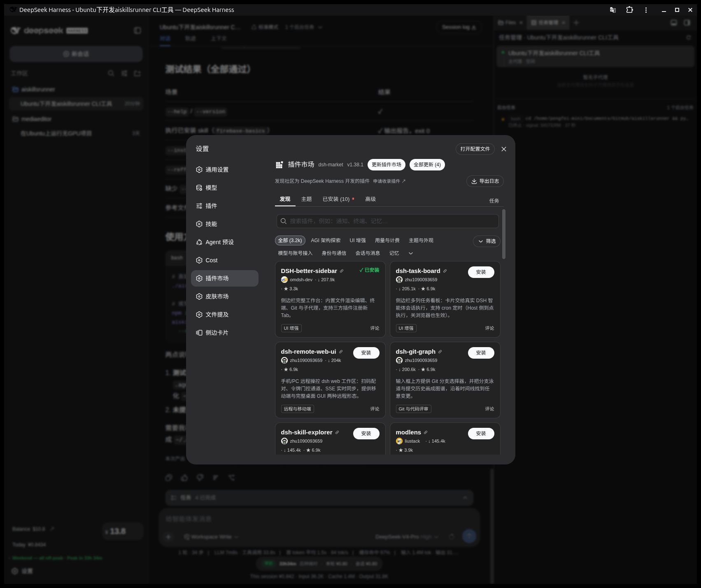Switch to the 高级 tab
This screenshot has height=588, width=701.
370,199
